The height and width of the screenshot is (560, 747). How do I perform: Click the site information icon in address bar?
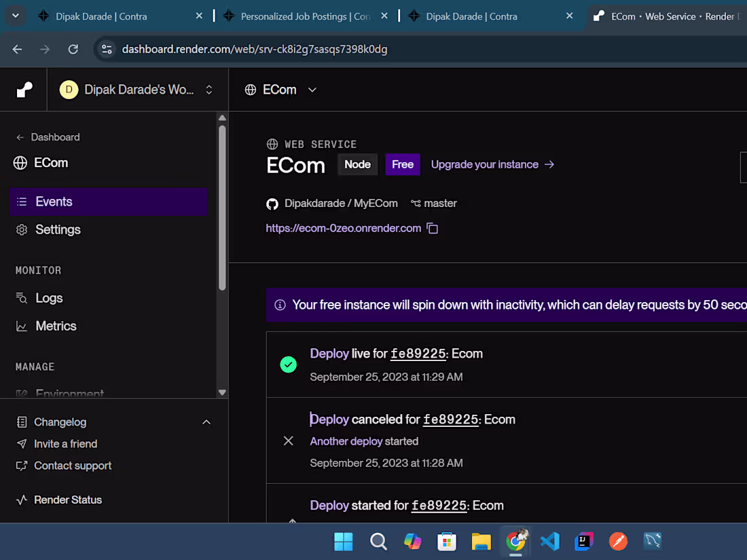click(x=107, y=49)
